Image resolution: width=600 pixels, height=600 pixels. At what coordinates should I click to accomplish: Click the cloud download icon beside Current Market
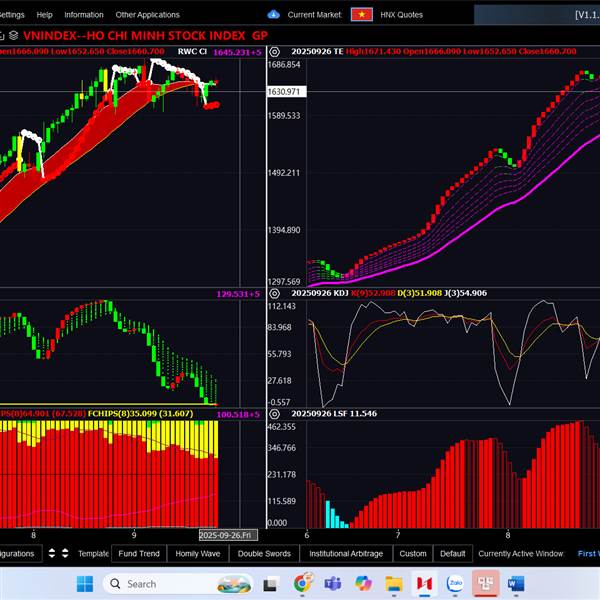click(x=274, y=15)
